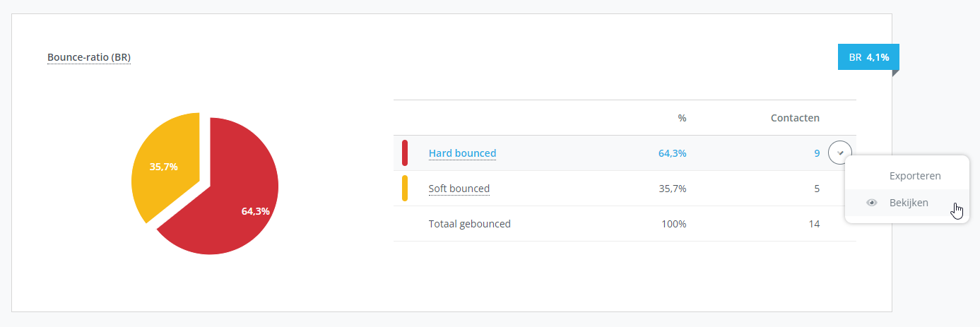Click the Contacten column header
This screenshot has width=980, height=327.
795,118
